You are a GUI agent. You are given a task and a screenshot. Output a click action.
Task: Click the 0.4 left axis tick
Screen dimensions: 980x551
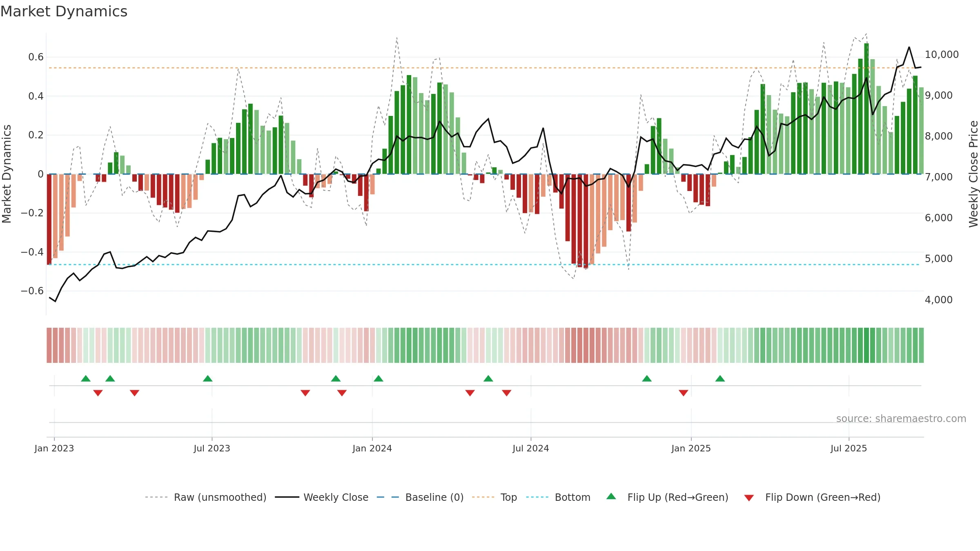coord(36,96)
